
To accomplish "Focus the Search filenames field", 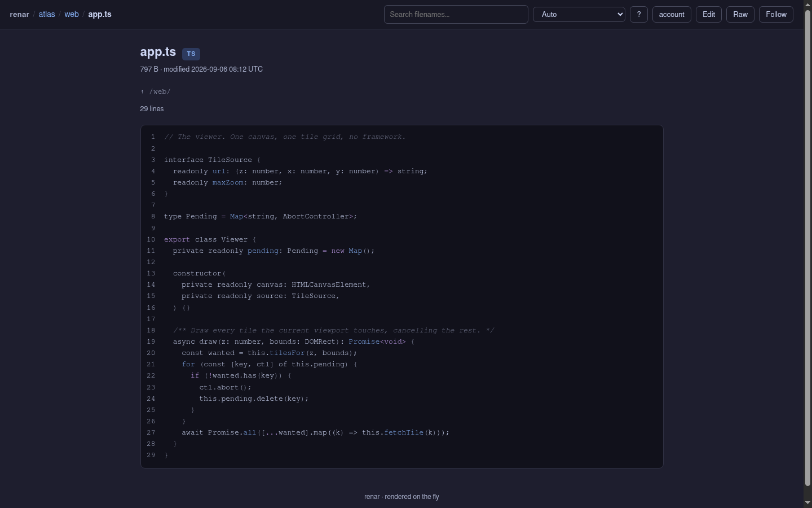I will tap(456, 15).
